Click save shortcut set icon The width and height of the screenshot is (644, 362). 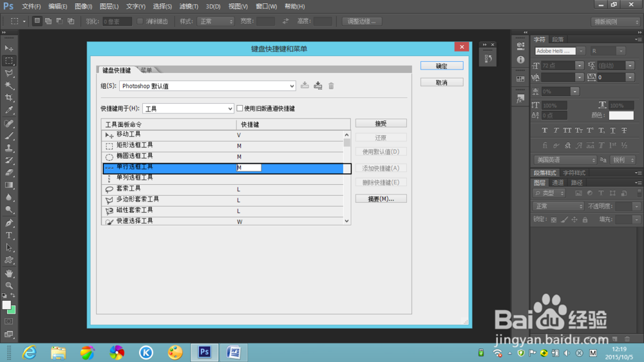(x=305, y=86)
